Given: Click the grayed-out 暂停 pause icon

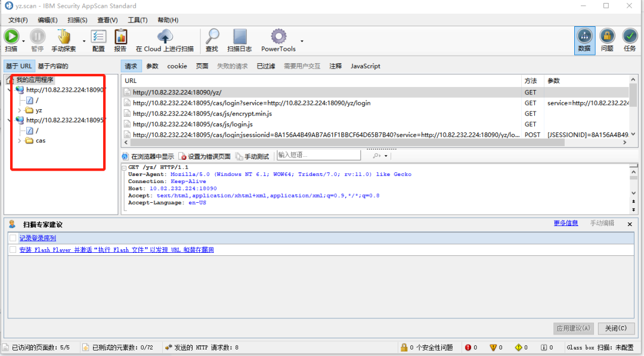Looking at the screenshot, I should tap(38, 36).
